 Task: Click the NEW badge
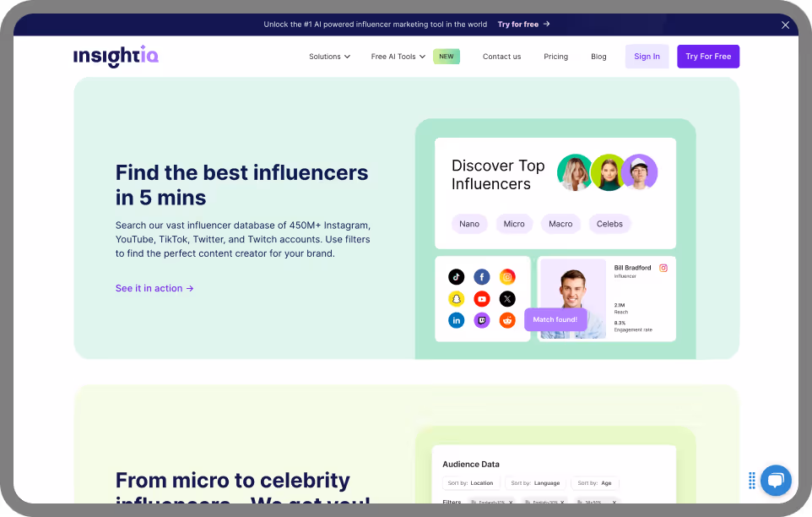[x=447, y=57]
